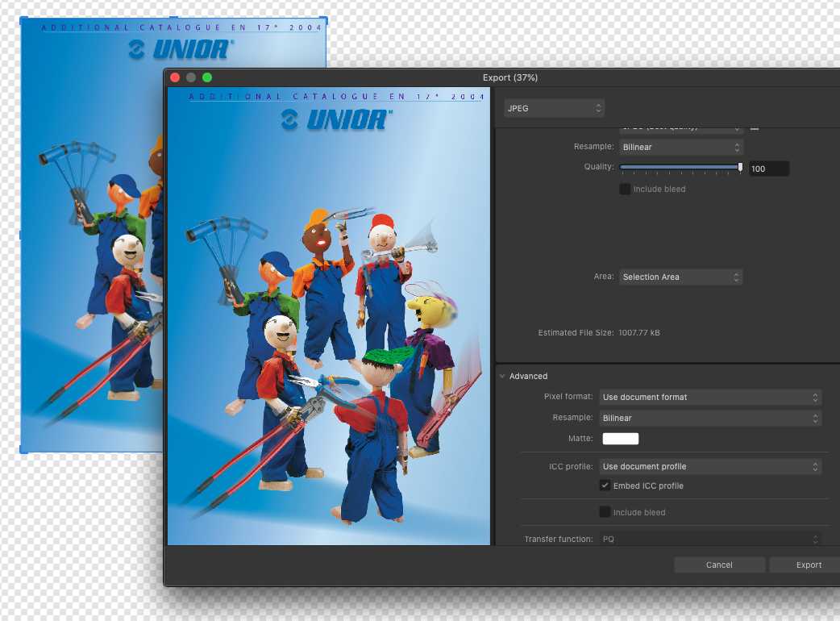This screenshot has height=621, width=840.
Task: Click the bottom-left selection handle on canvas artwork
Action: tap(23, 451)
